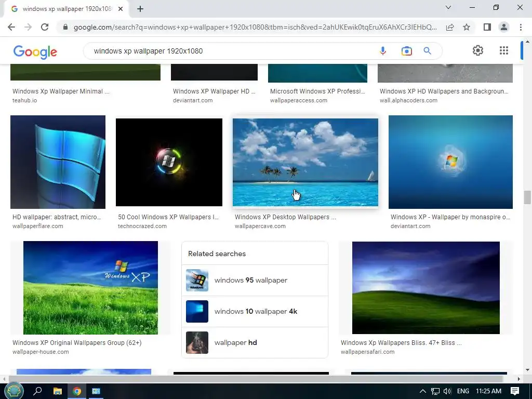
Task: Go to Google home via the logo
Action: (35, 52)
